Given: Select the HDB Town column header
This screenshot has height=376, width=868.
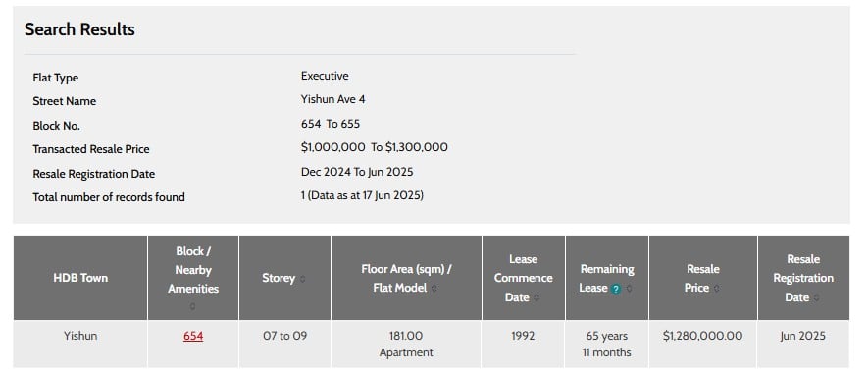Looking at the screenshot, I should pyautogui.click(x=80, y=278).
